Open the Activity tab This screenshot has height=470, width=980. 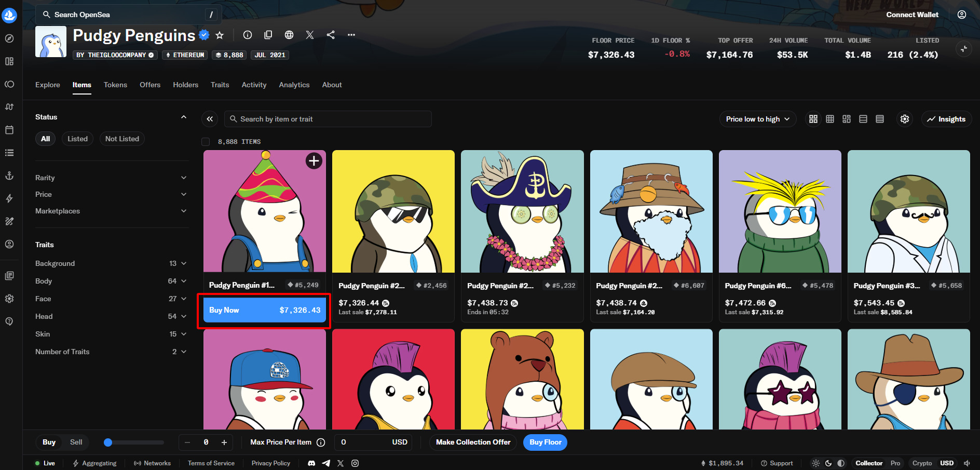coord(254,85)
